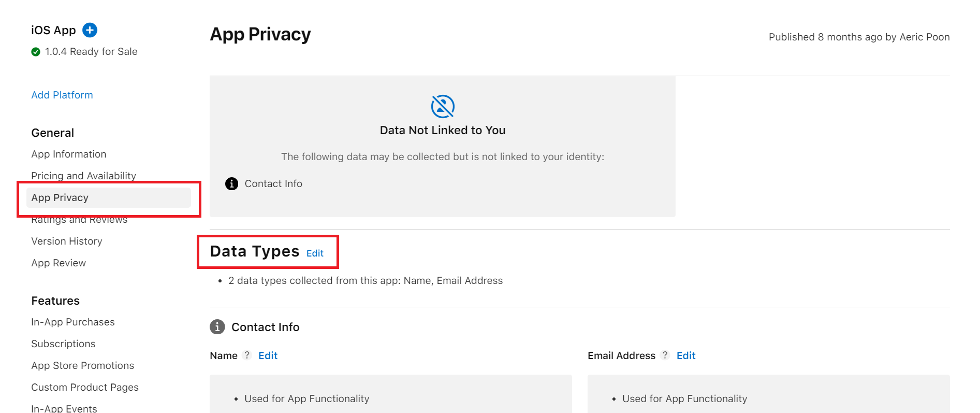980x413 pixels.
Task: Click the blue plus icon beside iOS App
Action: pyautogui.click(x=90, y=30)
